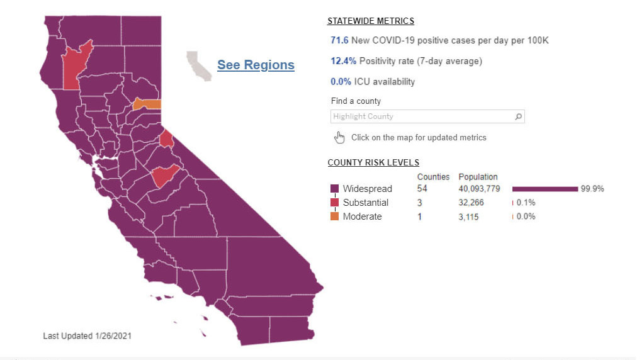Click the gray California regions map icon
The width and height of the screenshot is (644, 360).
pyautogui.click(x=198, y=66)
